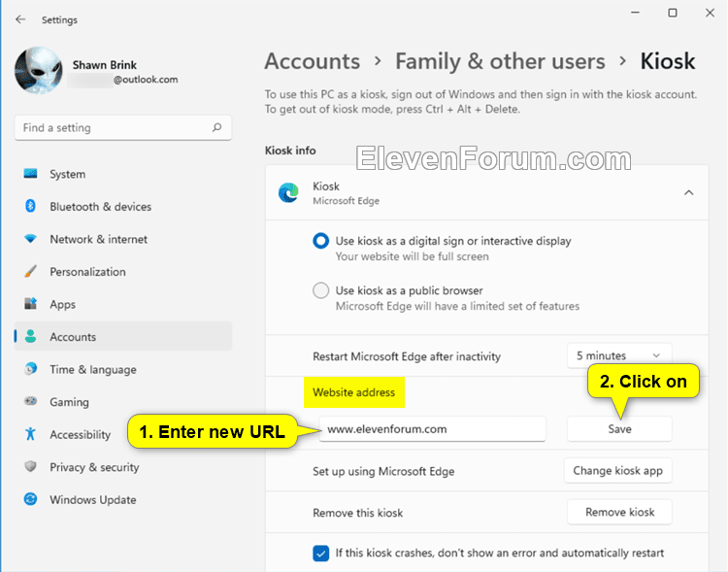Screen dimensions: 728x572
Task: Click the Remove kiosk button
Action: [x=619, y=512]
